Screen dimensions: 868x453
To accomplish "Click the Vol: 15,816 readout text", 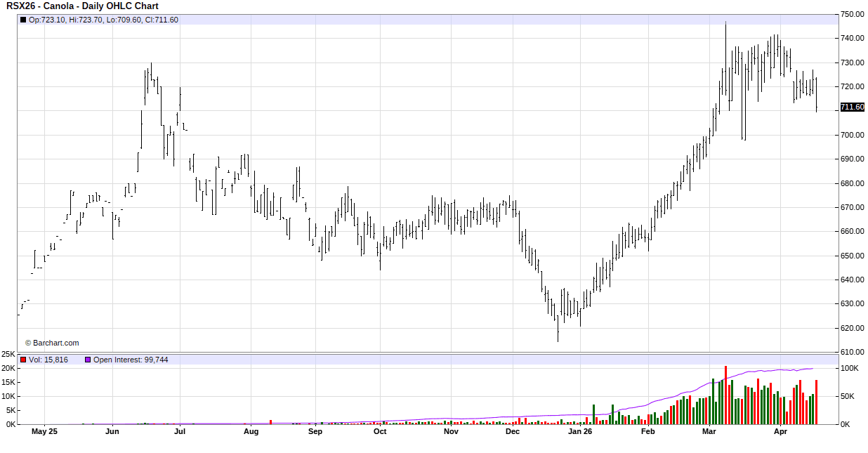I will [48, 360].
